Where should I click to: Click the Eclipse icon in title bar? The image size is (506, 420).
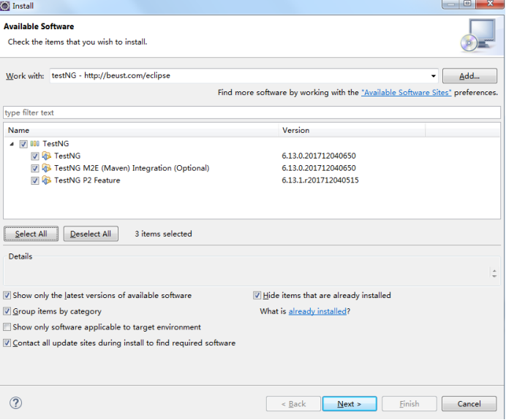(6, 6)
